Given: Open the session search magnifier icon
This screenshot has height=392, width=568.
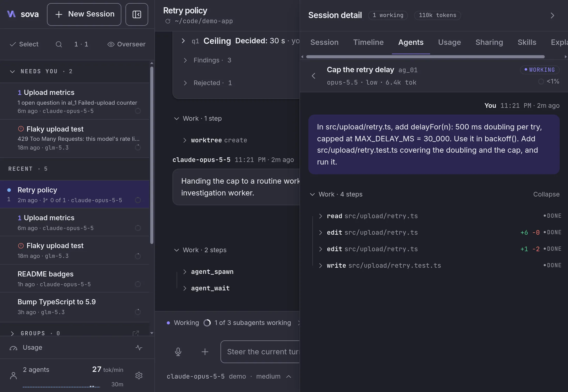Looking at the screenshot, I should point(59,44).
